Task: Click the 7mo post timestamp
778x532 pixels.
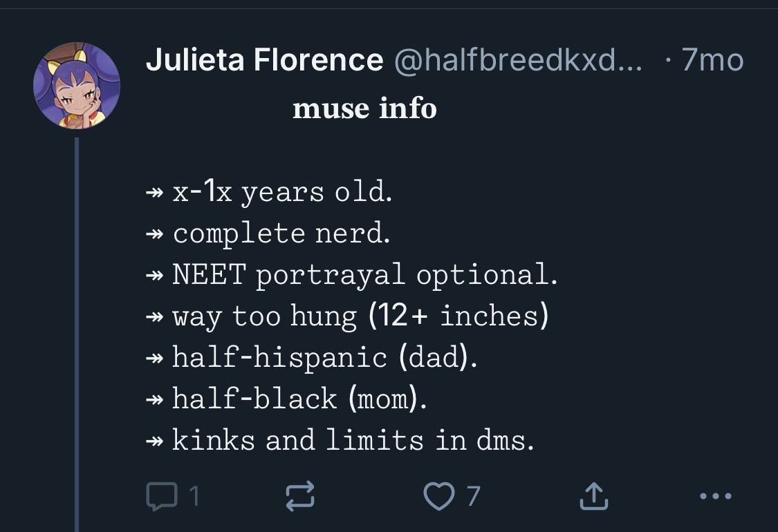Action: pos(712,61)
